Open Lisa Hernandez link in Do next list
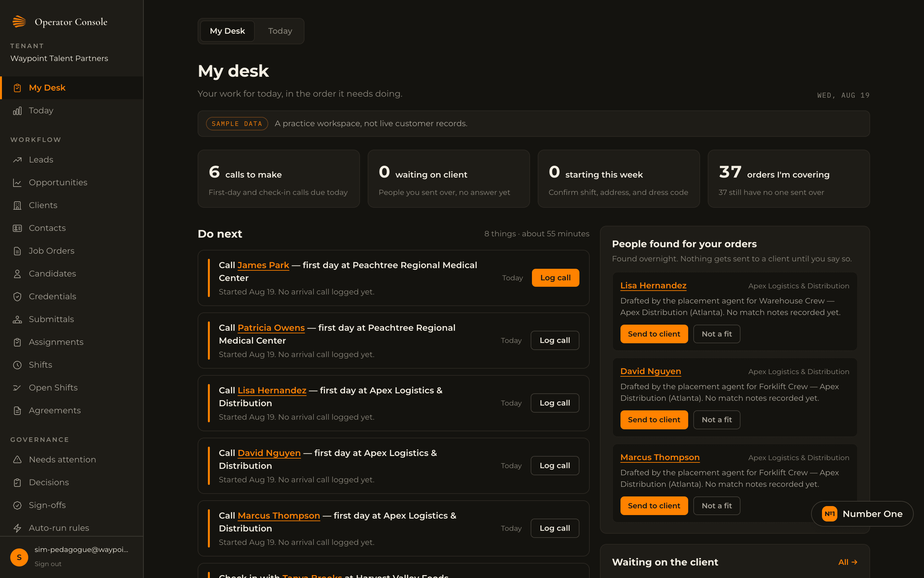The height and width of the screenshot is (578, 924). pyautogui.click(x=272, y=391)
